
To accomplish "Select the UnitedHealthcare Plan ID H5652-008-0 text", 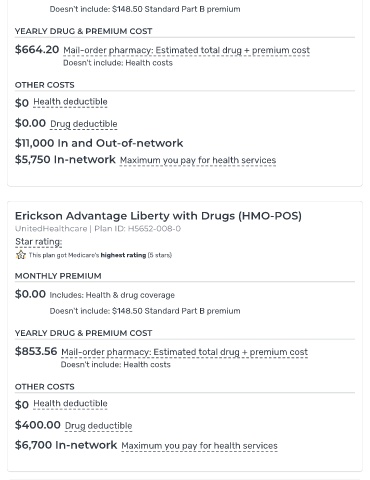I will point(98,229).
